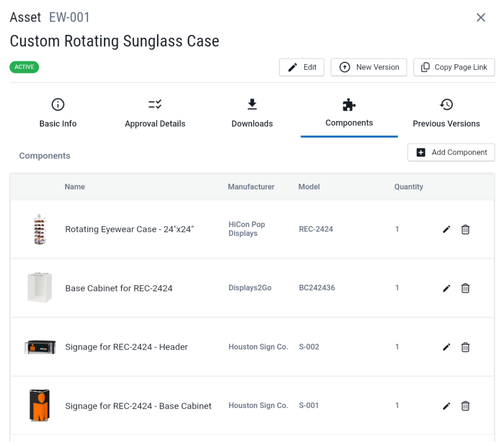Viewport: 504px width, 442px height.
Task: Click the Copy Page Link button
Action: point(454,67)
